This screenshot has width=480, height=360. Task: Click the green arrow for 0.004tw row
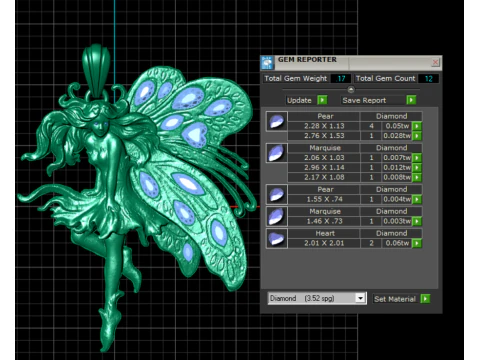coord(417,199)
